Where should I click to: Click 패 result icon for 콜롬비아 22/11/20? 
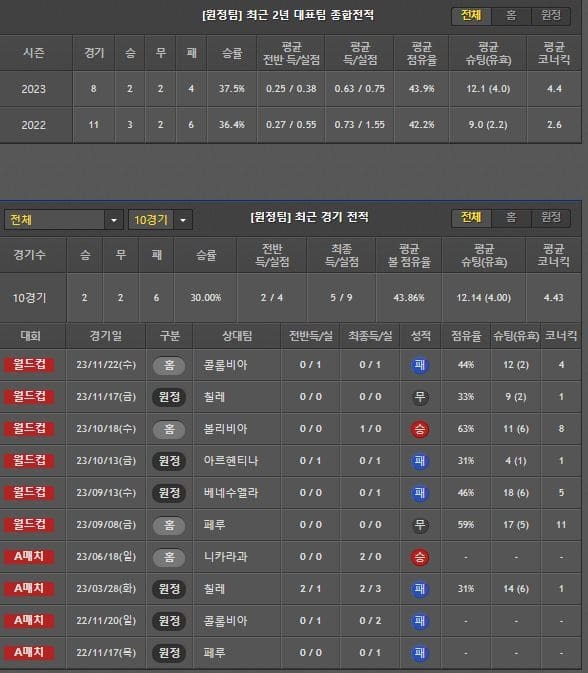(x=419, y=621)
